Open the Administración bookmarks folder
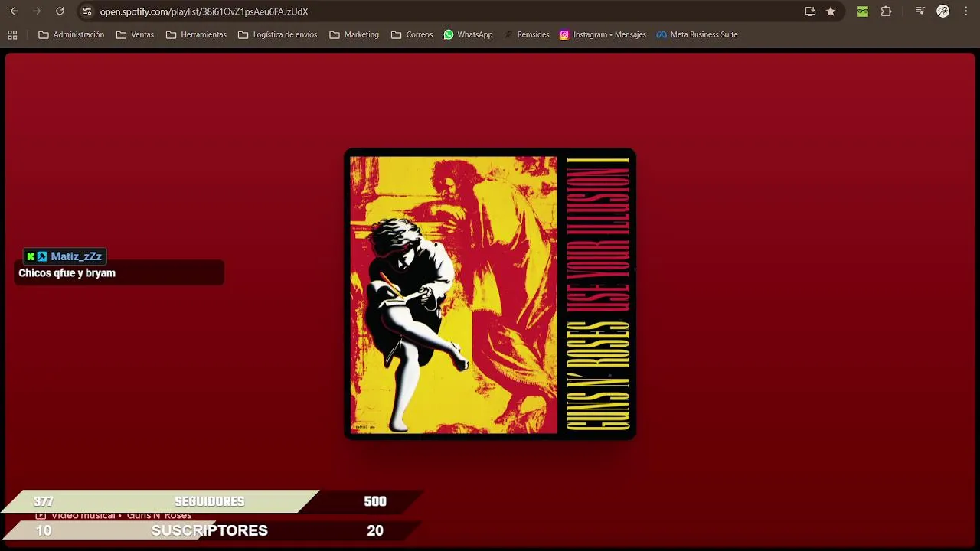Image resolution: width=980 pixels, height=551 pixels. (71, 34)
